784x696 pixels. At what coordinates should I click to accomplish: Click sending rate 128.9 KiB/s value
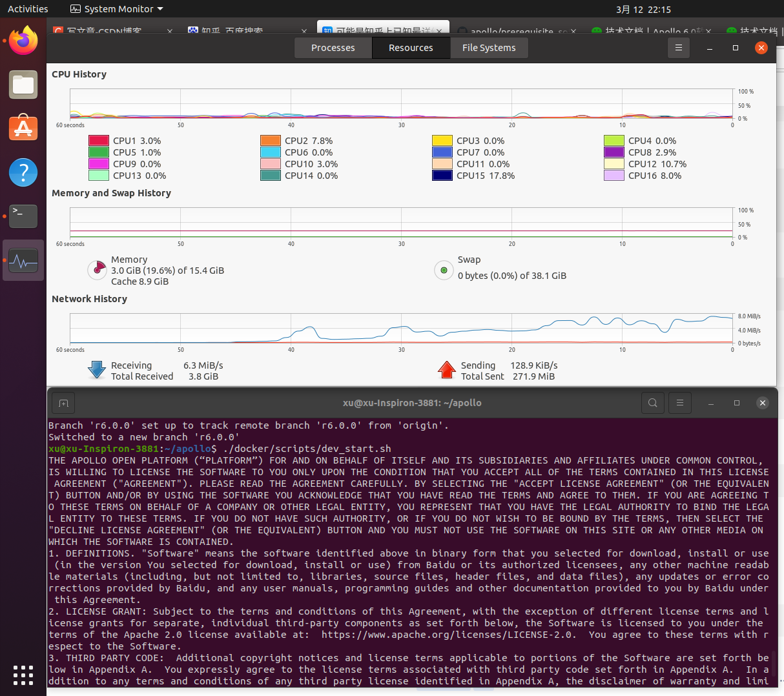click(x=534, y=365)
